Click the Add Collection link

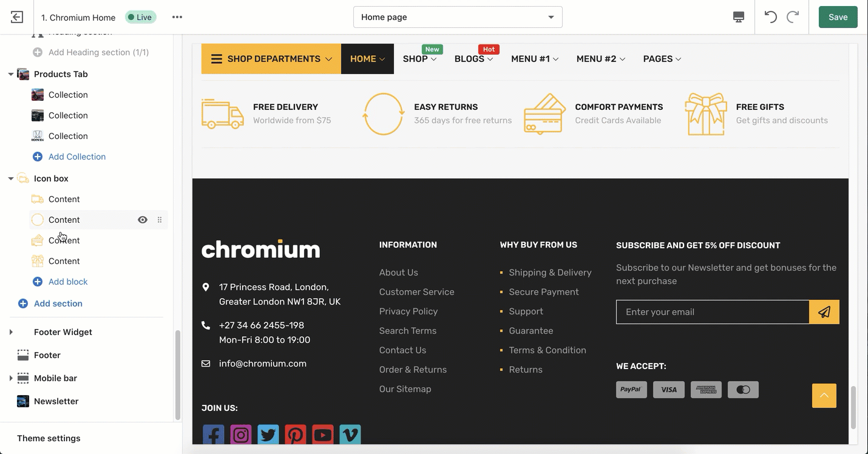coord(77,157)
